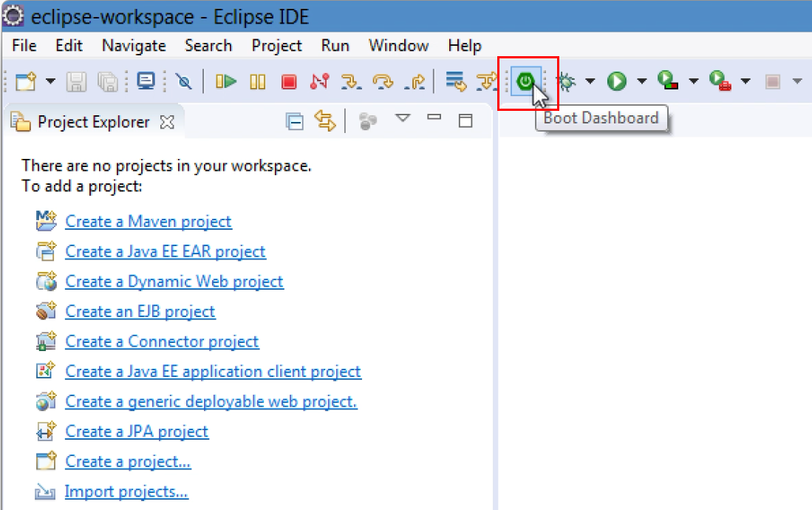This screenshot has width=812, height=510.
Task: Open the Project Explorer View Menu triangle
Action: [x=403, y=118]
